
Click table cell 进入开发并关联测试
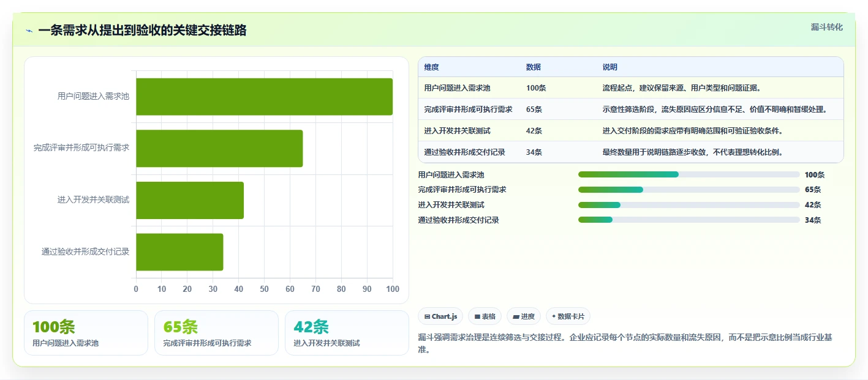point(457,131)
